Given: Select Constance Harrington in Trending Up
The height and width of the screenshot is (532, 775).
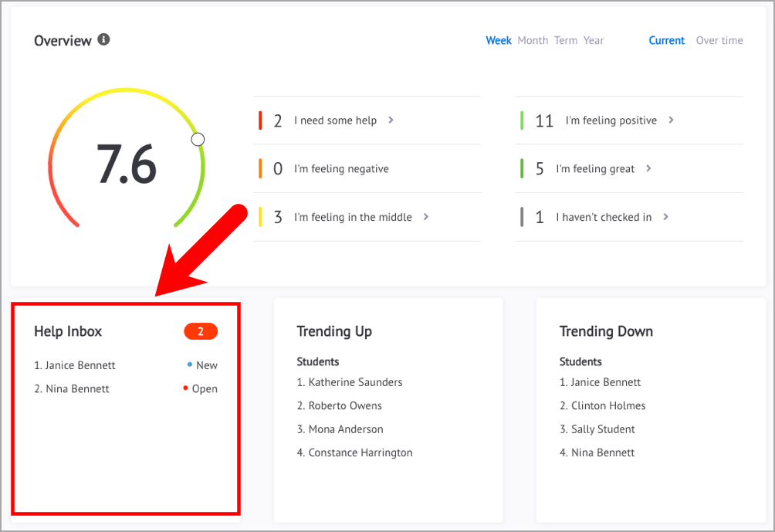Looking at the screenshot, I should click(x=354, y=453).
